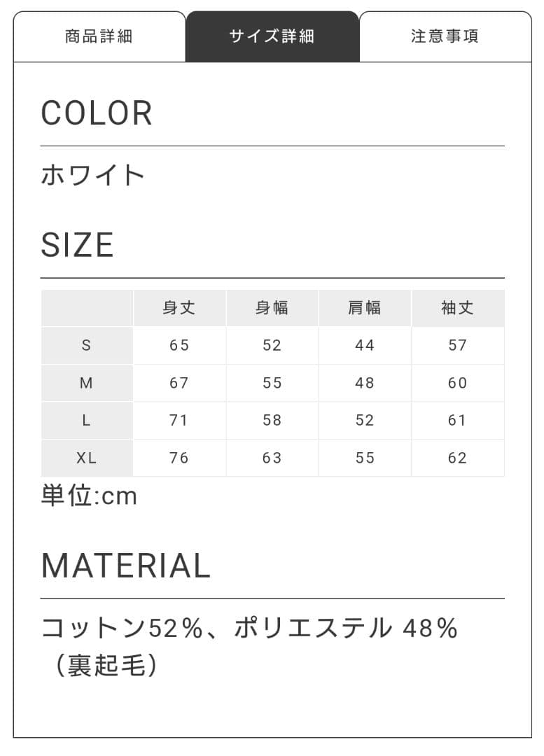The height and width of the screenshot is (756, 544).
Task: Click the M size row label
Action: click(87, 383)
